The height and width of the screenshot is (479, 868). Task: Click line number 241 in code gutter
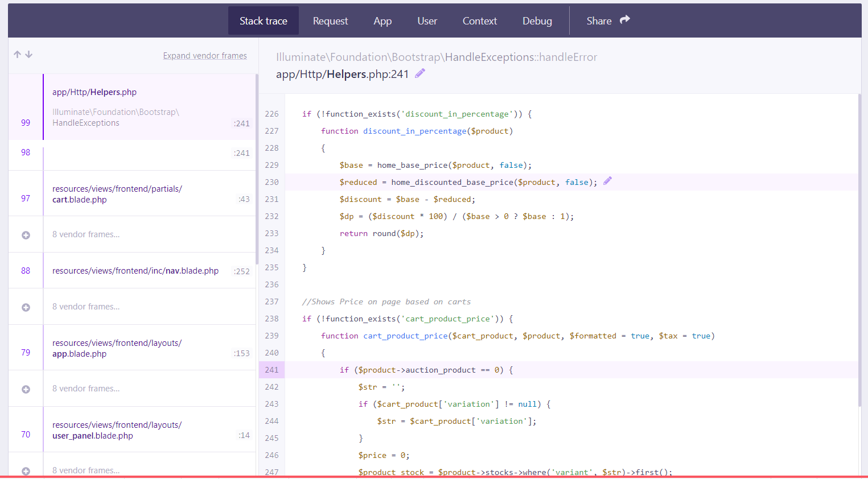(271, 370)
